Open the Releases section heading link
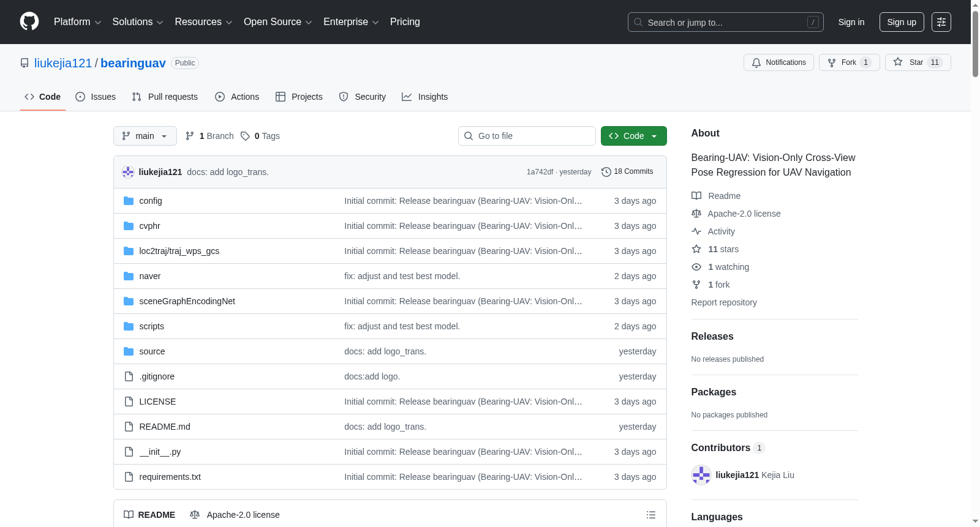The width and height of the screenshot is (980, 527). 712,337
